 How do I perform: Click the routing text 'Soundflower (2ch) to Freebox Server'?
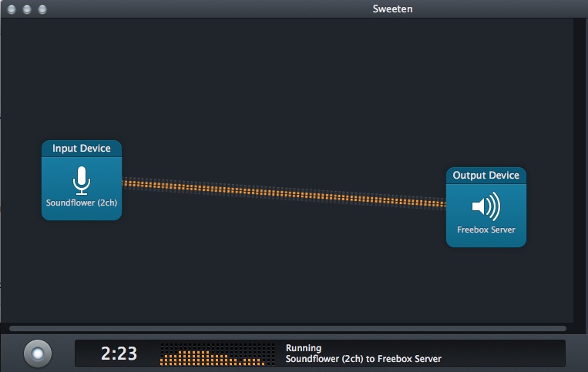[x=363, y=359]
